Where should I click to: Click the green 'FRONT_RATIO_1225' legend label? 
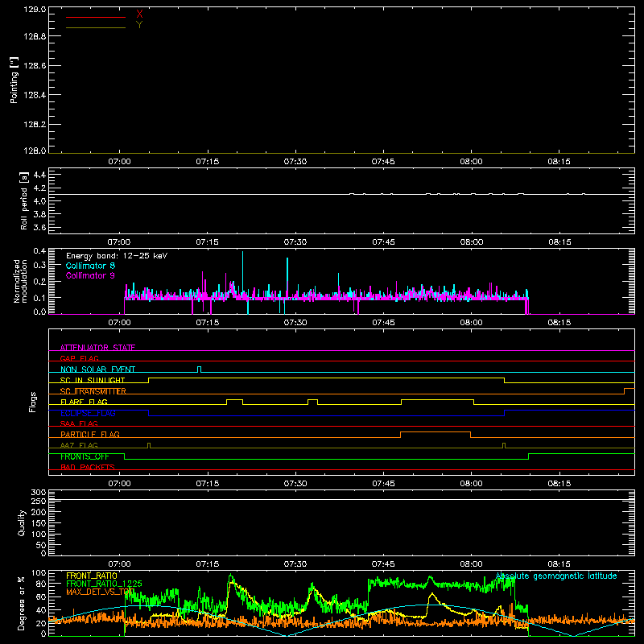(x=105, y=584)
